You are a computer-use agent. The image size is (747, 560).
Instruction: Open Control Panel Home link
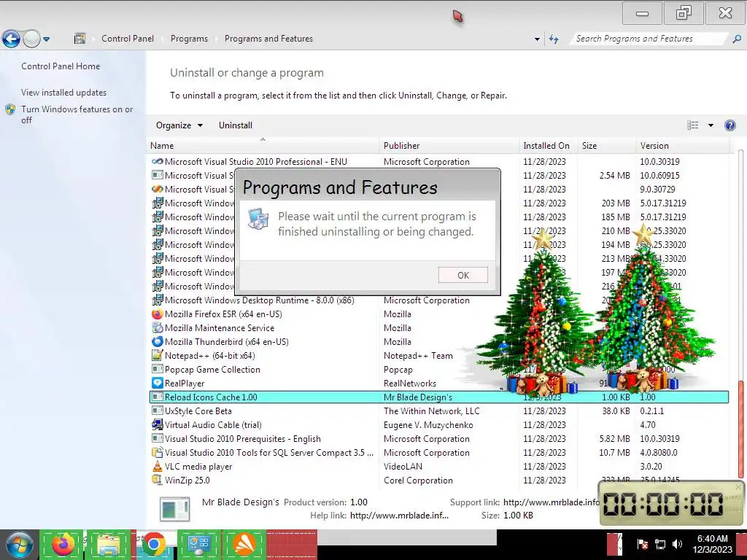tap(61, 66)
